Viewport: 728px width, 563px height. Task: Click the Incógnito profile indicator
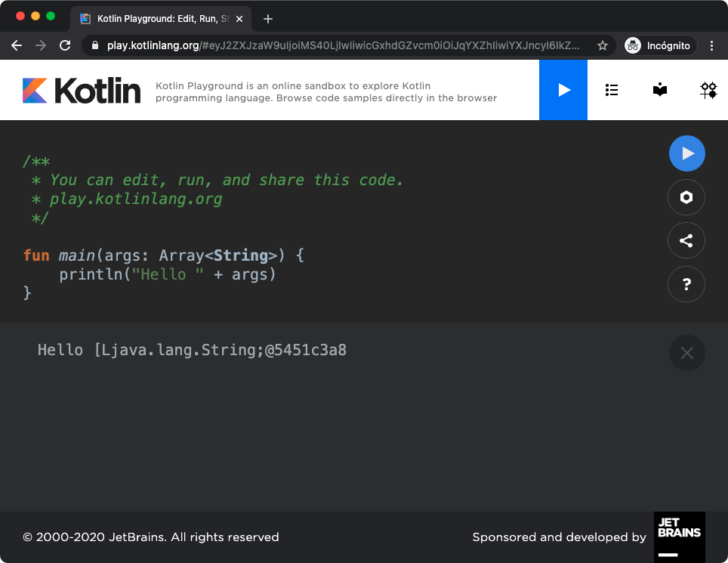[x=659, y=45]
